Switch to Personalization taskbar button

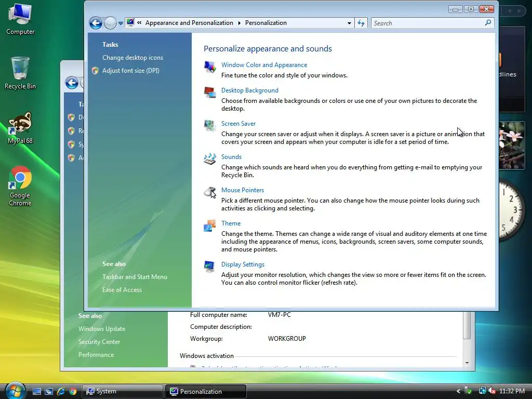click(x=206, y=391)
